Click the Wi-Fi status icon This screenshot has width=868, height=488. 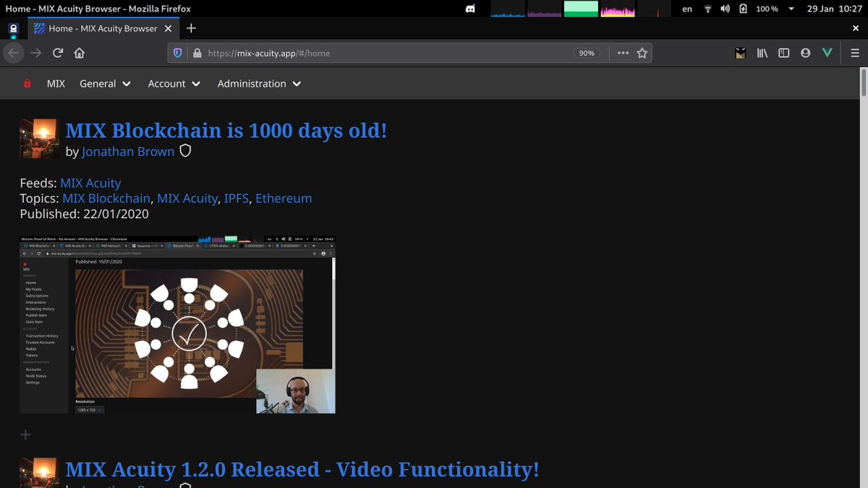click(707, 9)
